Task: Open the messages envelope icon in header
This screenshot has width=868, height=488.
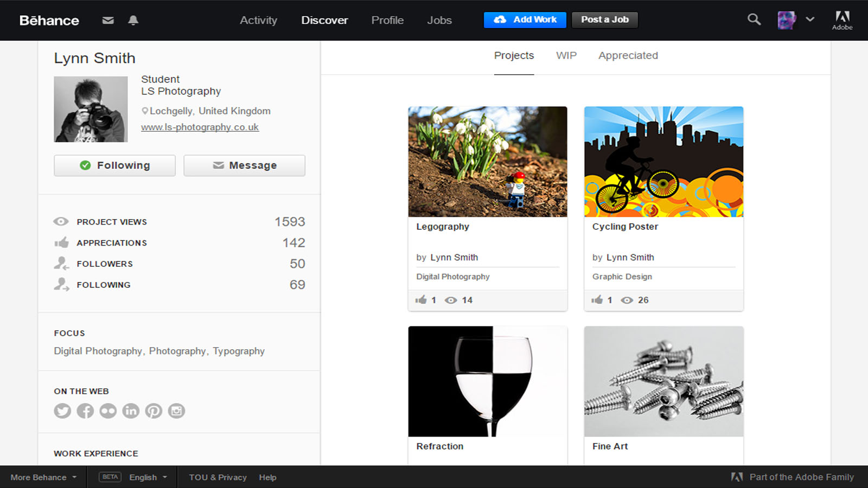Action: pyautogui.click(x=108, y=20)
